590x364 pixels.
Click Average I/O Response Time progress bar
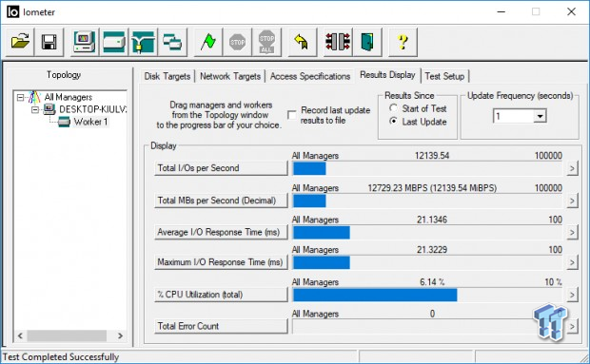(x=427, y=233)
